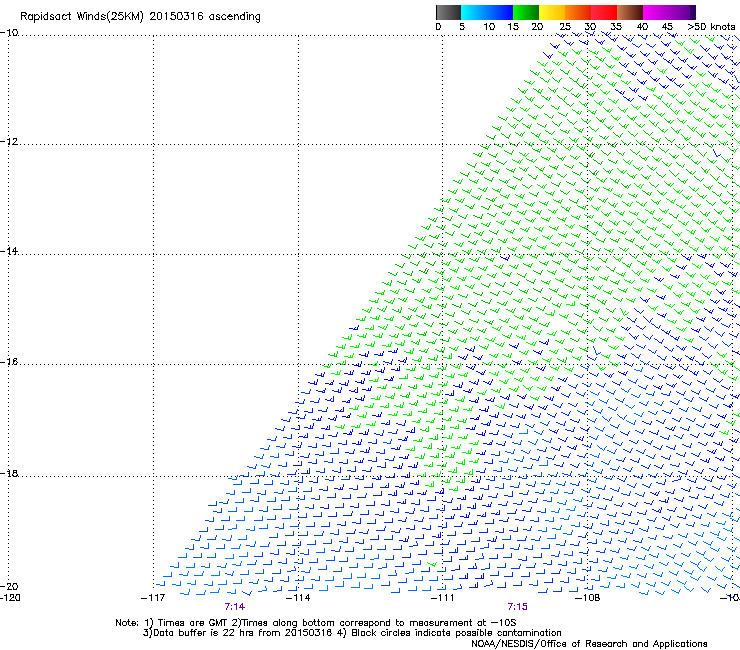Image resolution: width=740 pixels, height=650 pixels.
Task: Click the -117 longitude axis label
Action: tap(153, 598)
